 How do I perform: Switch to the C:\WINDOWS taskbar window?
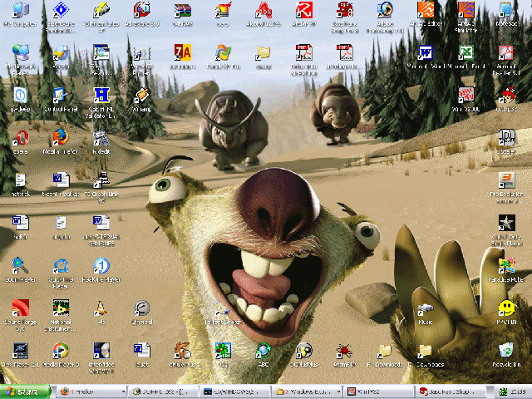[x=234, y=391]
